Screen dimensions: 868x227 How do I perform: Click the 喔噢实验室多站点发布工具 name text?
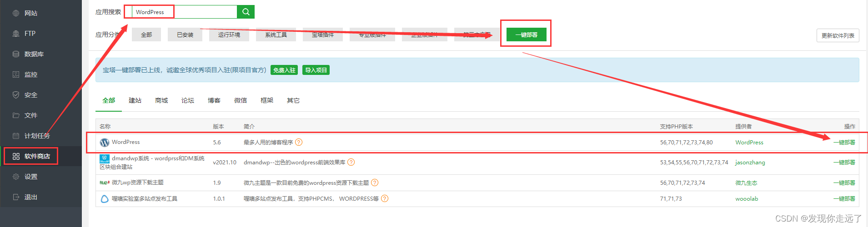[145, 198]
